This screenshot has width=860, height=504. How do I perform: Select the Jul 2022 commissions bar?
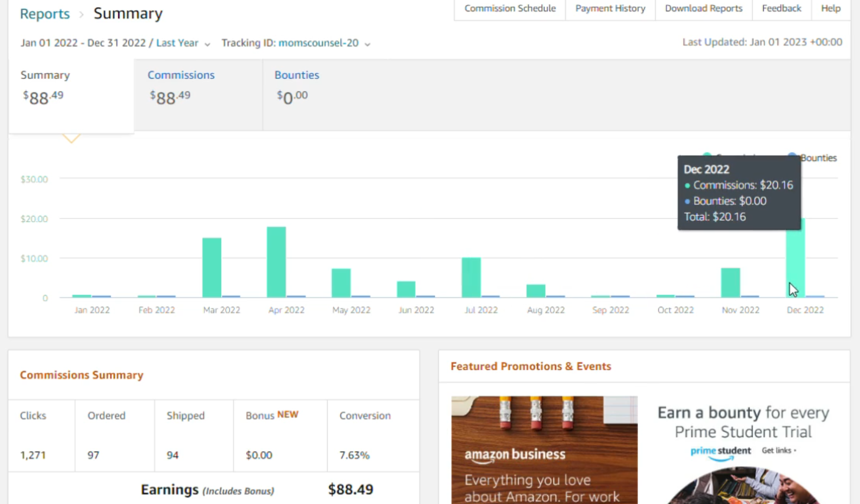point(471,277)
